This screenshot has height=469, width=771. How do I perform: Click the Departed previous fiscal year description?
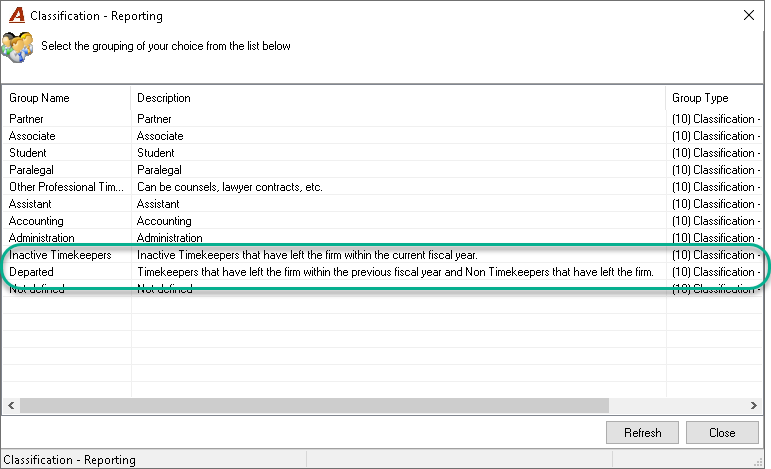click(x=395, y=272)
